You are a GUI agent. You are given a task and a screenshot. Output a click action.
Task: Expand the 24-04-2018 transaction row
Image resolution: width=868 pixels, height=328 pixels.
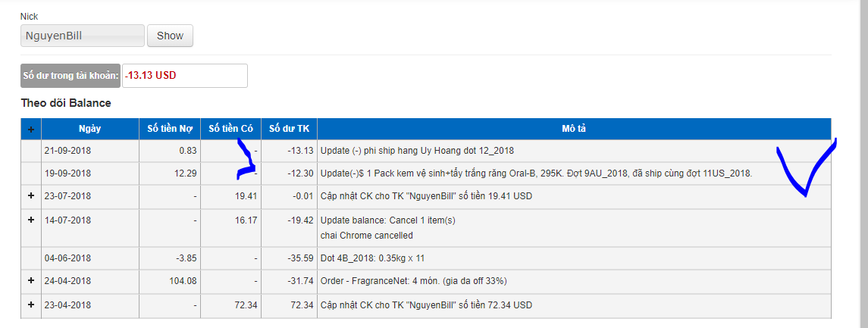31,280
